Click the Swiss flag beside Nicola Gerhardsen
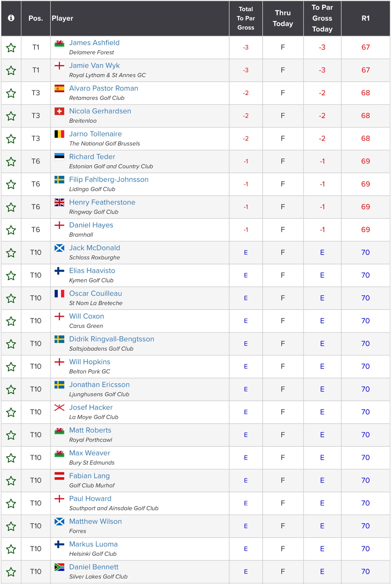Image resolution: width=392 pixels, height=584 pixels. click(x=59, y=111)
